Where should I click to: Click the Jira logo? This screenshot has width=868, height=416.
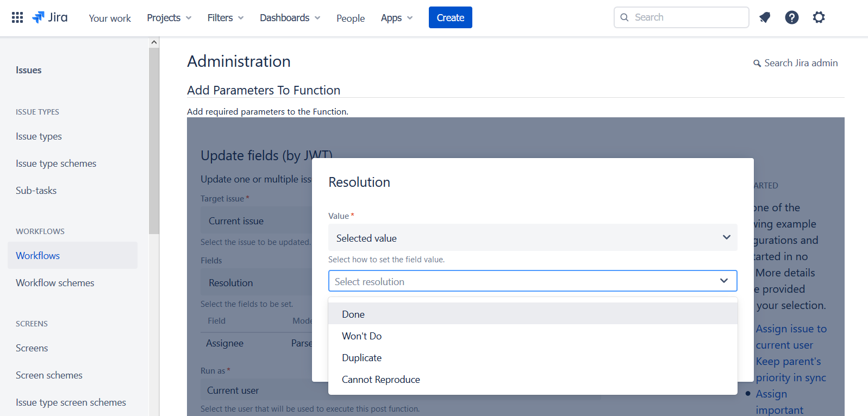50,17
